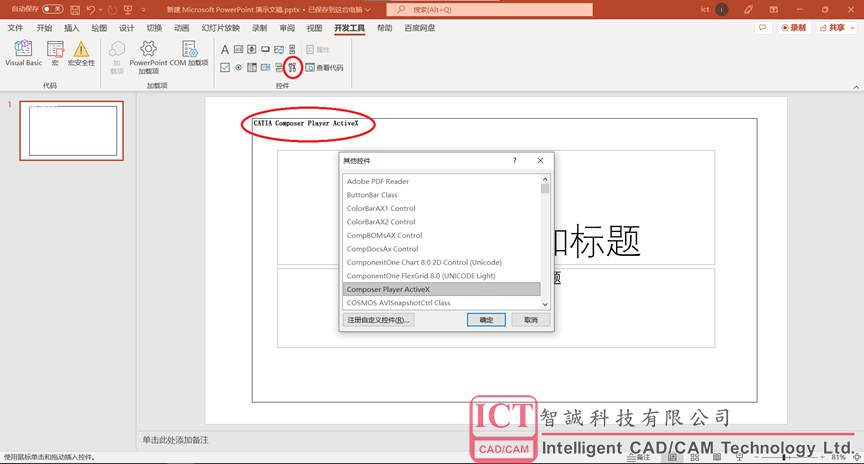
Task: Confirm with the 确定 button
Action: pyautogui.click(x=486, y=320)
